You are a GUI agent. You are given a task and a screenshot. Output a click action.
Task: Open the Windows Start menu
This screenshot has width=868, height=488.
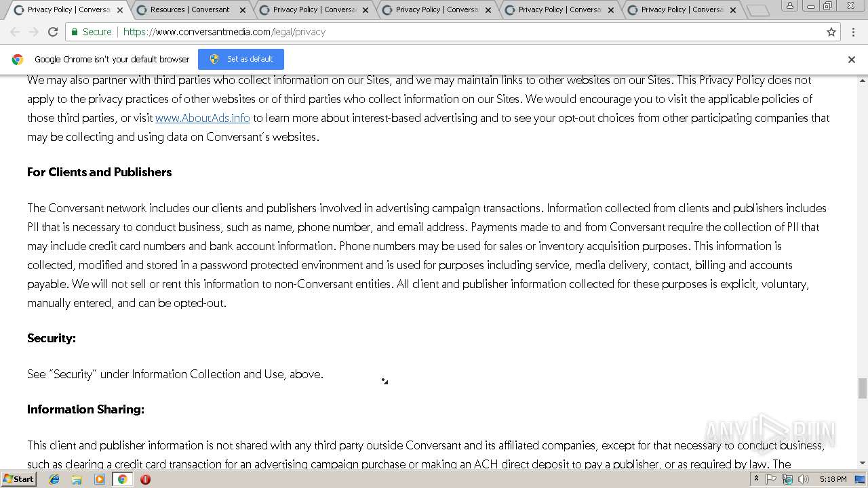[x=18, y=479]
